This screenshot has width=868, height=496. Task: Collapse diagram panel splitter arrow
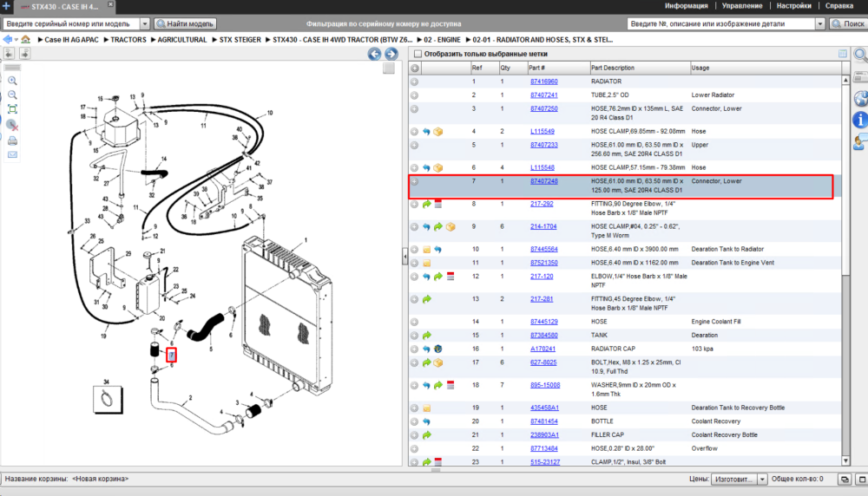[x=404, y=257]
